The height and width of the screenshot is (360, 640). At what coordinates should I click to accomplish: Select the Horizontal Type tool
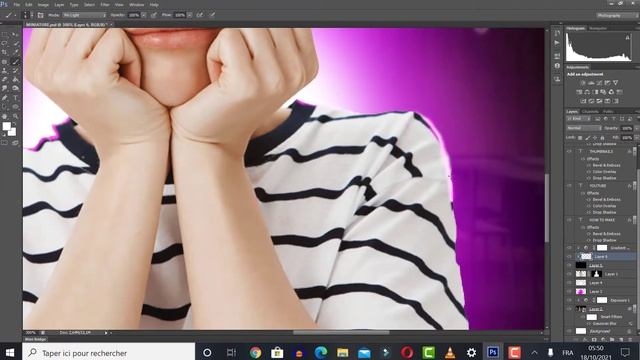(15, 98)
